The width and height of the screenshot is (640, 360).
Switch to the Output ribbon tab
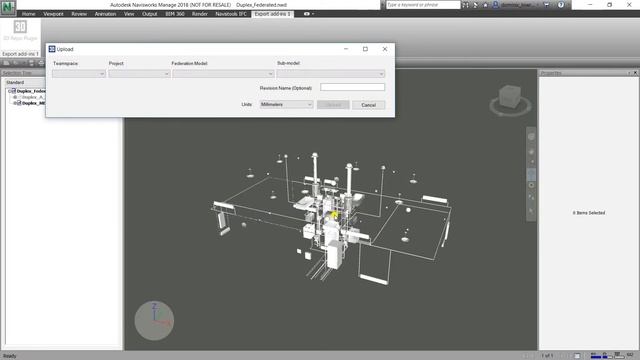(149, 14)
